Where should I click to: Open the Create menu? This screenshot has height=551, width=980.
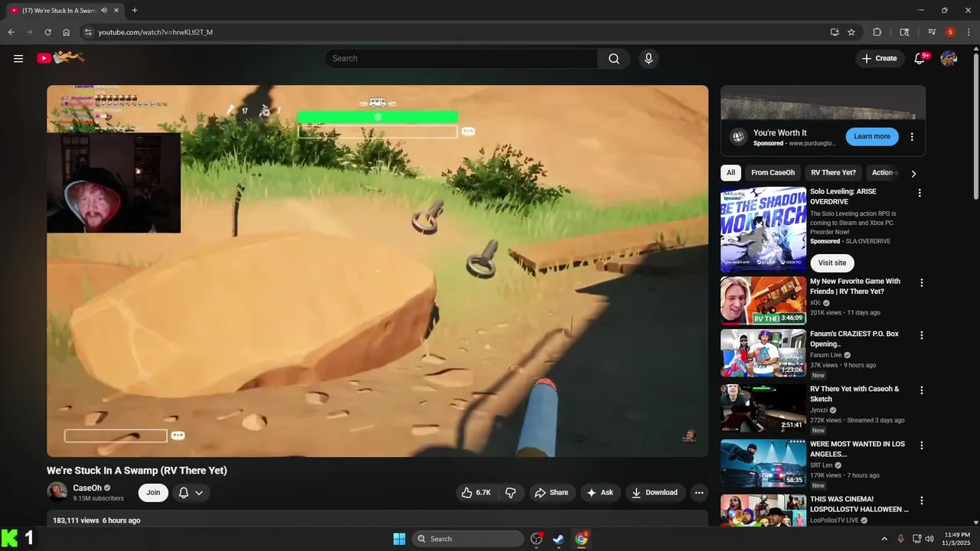point(880,58)
